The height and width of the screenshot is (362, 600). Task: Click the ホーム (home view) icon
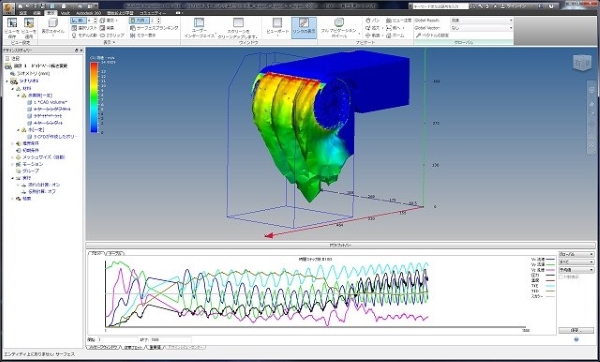point(395,35)
